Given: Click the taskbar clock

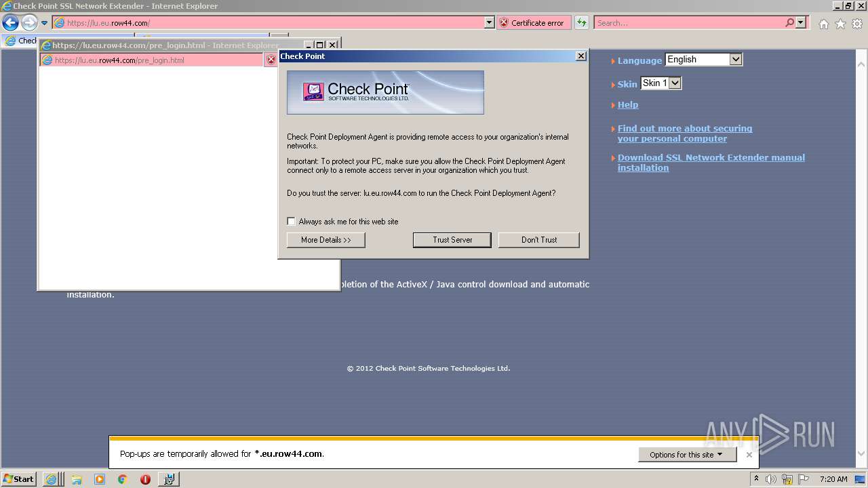Looking at the screenshot, I should (833, 479).
